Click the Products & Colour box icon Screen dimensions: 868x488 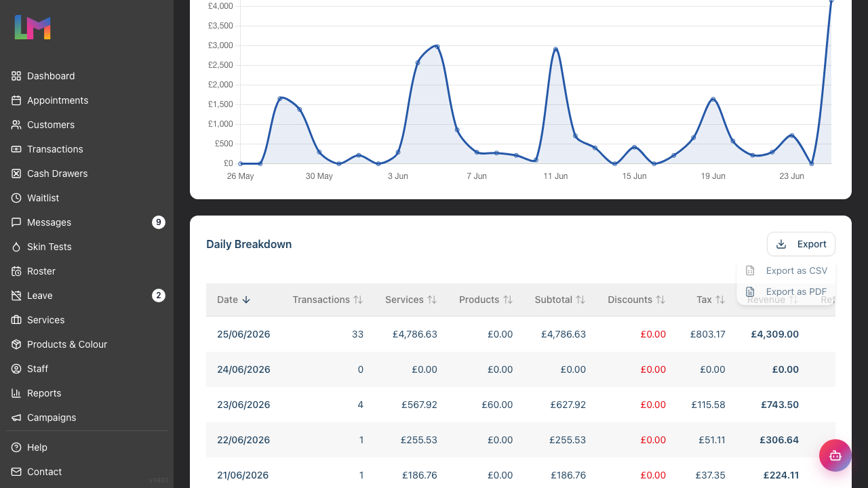click(x=16, y=344)
